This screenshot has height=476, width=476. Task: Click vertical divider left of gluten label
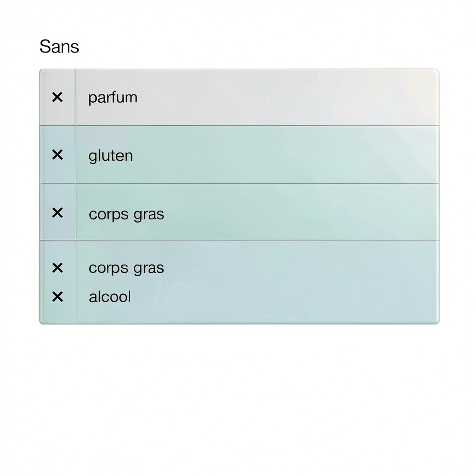pos(76,155)
